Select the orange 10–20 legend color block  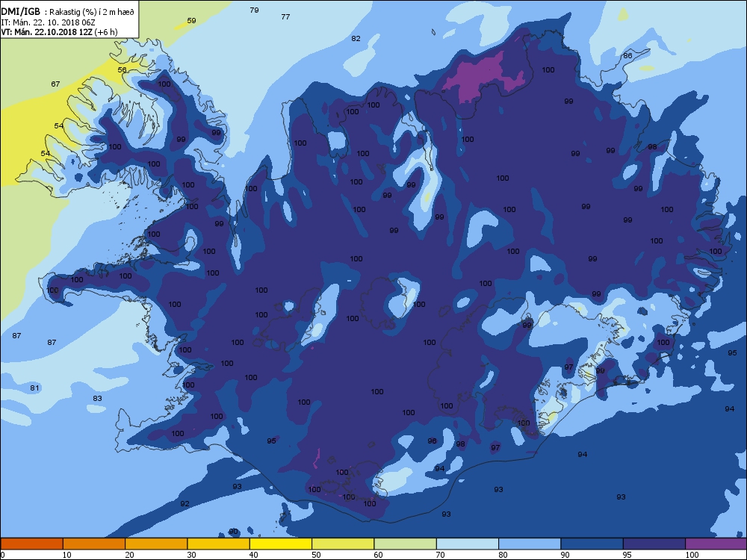click(x=94, y=544)
